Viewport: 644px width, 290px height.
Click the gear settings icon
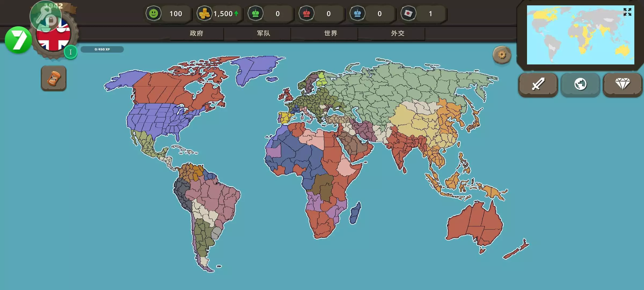pyautogui.click(x=502, y=55)
